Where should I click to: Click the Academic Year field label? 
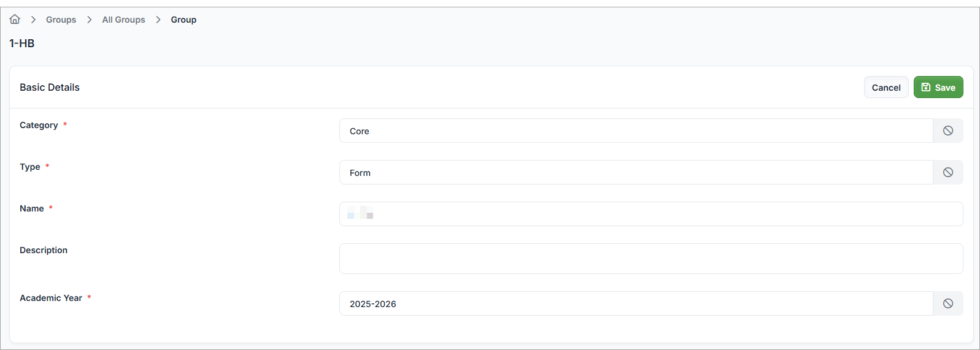[x=51, y=298]
